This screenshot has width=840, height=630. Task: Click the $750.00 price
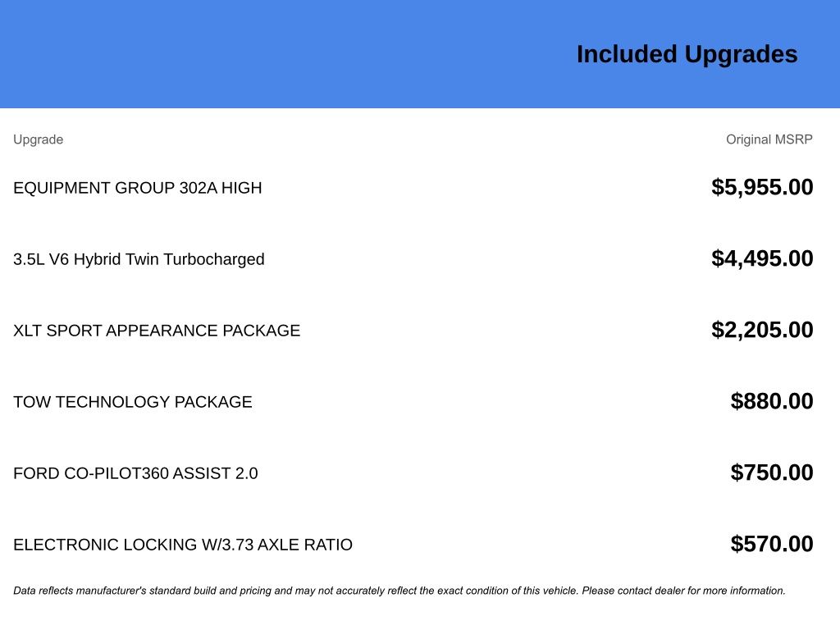coord(772,472)
